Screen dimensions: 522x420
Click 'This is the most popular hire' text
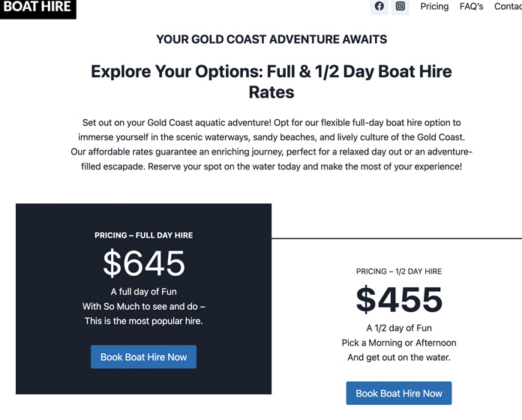coord(143,321)
